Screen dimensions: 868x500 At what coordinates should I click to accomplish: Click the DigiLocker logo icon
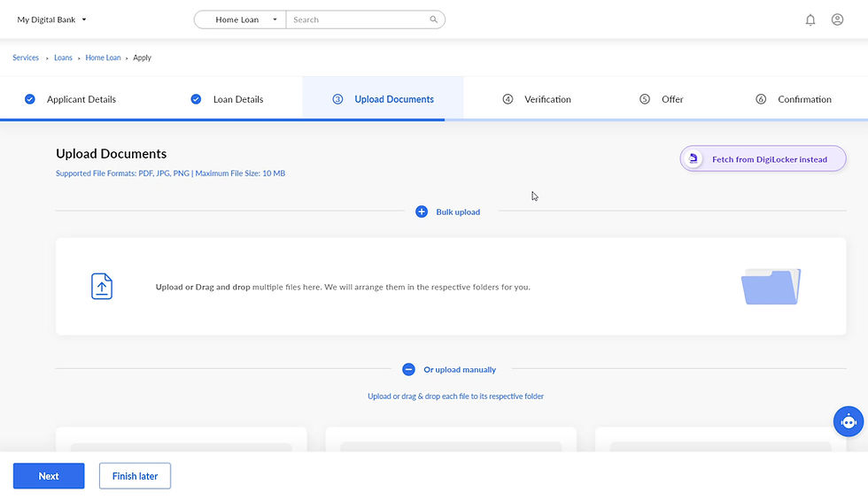pyautogui.click(x=693, y=158)
